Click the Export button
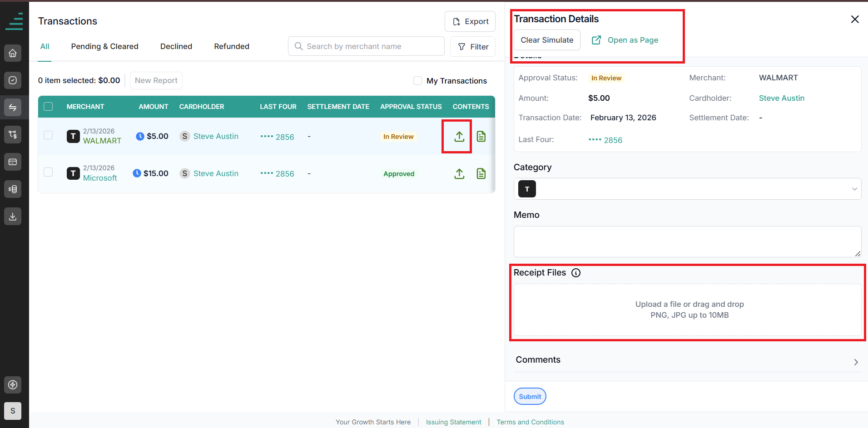 point(470,21)
